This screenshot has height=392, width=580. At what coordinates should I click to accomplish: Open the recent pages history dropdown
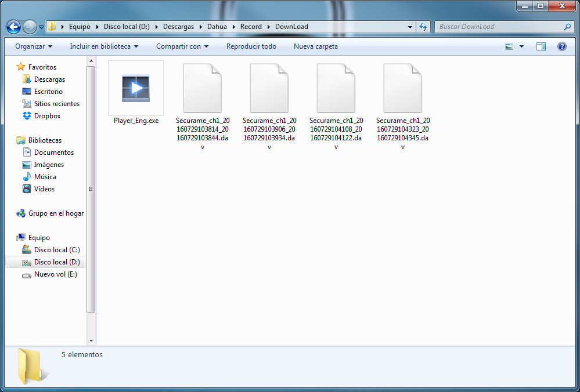pyautogui.click(x=41, y=27)
